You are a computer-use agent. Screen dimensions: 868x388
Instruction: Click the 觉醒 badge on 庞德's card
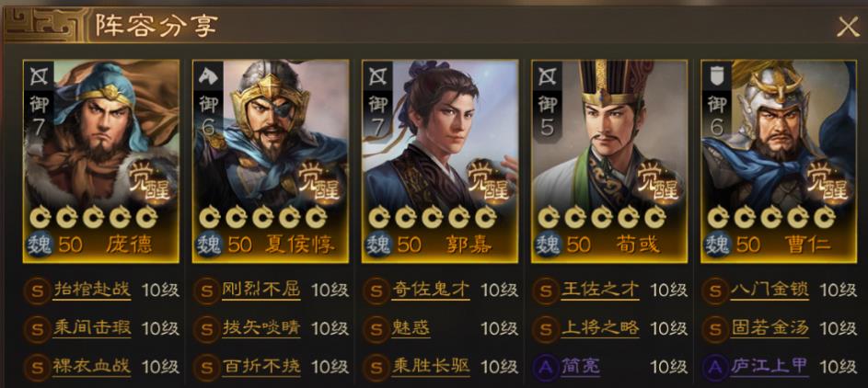pyautogui.click(x=150, y=181)
